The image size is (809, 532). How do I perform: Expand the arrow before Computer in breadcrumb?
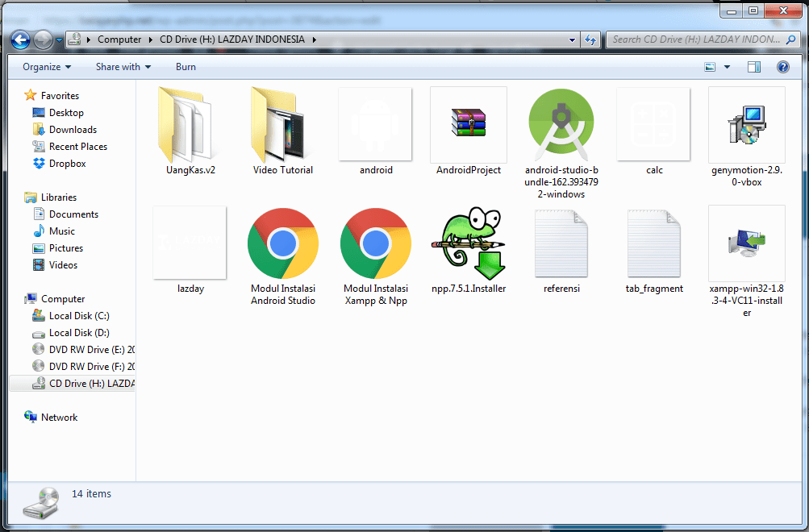tap(88, 39)
